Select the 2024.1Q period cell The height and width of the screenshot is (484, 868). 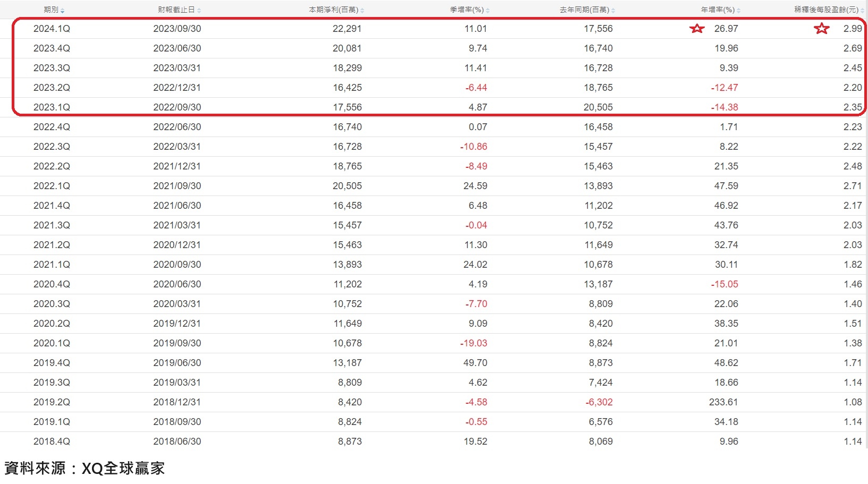coord(52,29)
